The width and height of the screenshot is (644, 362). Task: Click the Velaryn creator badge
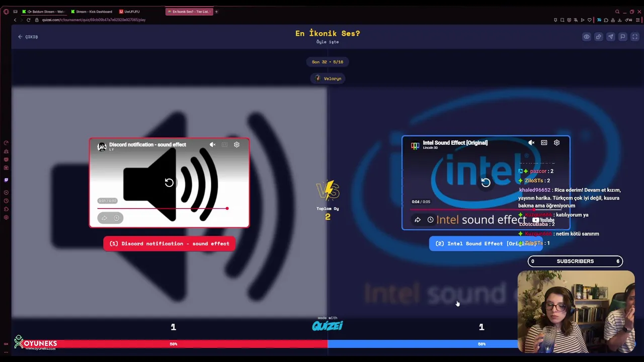[328, 78]
